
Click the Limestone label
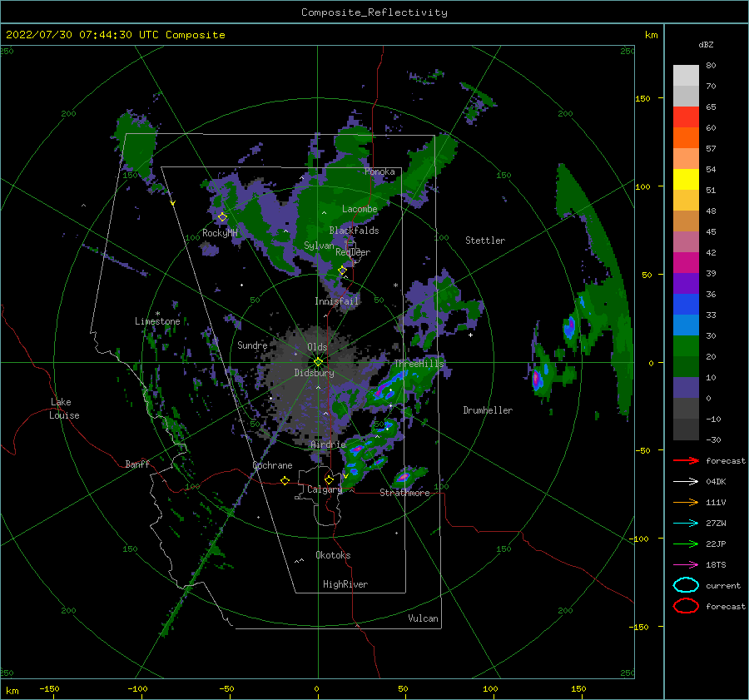click(x=157, y=321)
